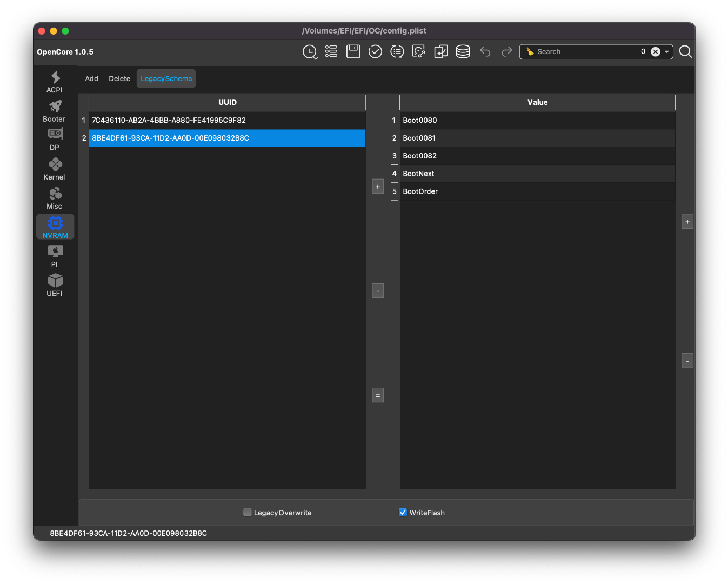The image size is (728, 584).
Task: Click the database stack toolbar icon
Action: (x=463, y=51)
